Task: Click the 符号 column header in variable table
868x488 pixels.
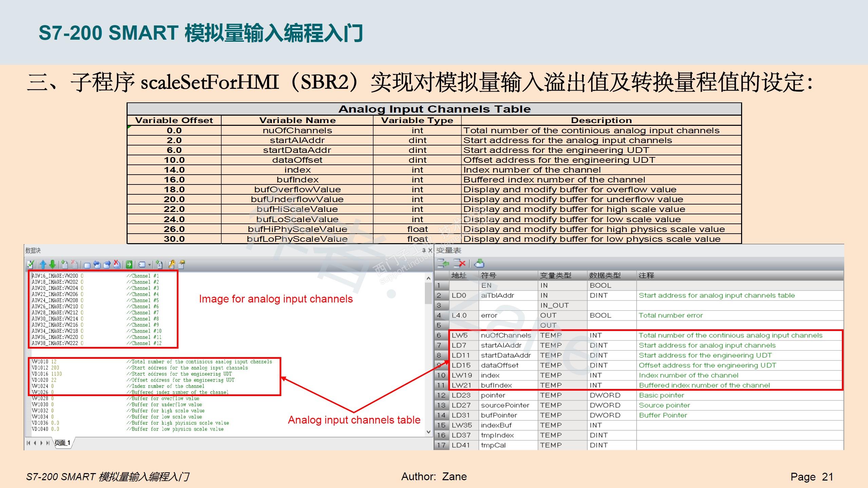Action: pos(489,275)
